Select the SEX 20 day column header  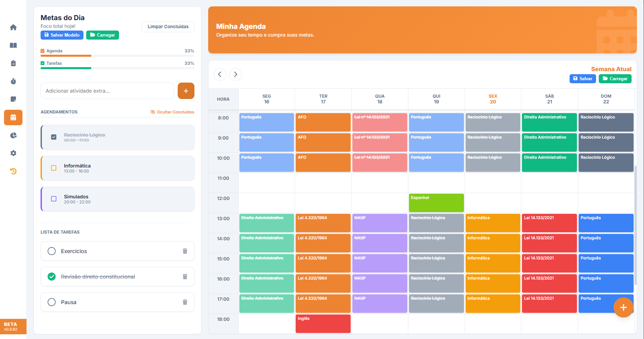tap(492, 99)
